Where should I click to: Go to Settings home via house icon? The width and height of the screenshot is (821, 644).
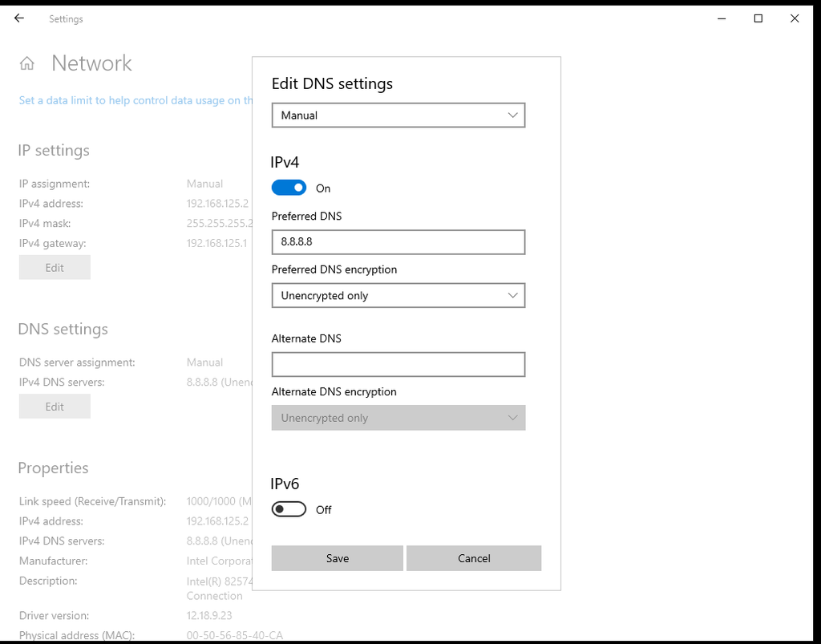(27, 63)
